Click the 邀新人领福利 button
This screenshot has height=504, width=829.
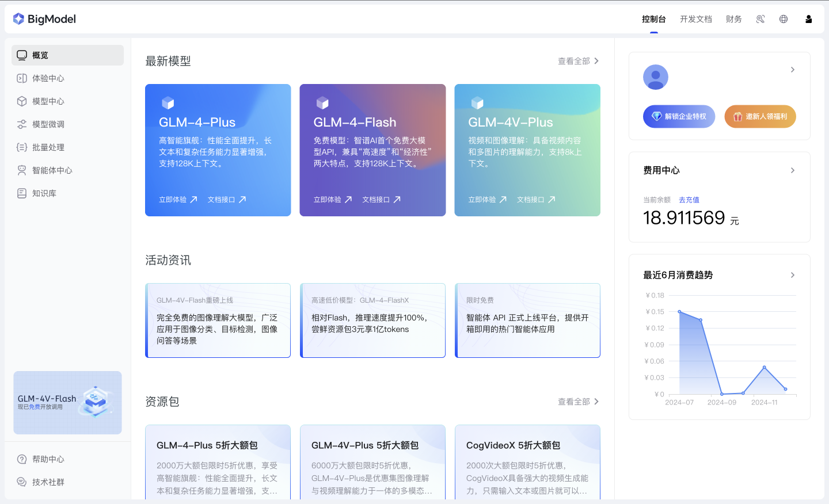(x=760, y=116)
